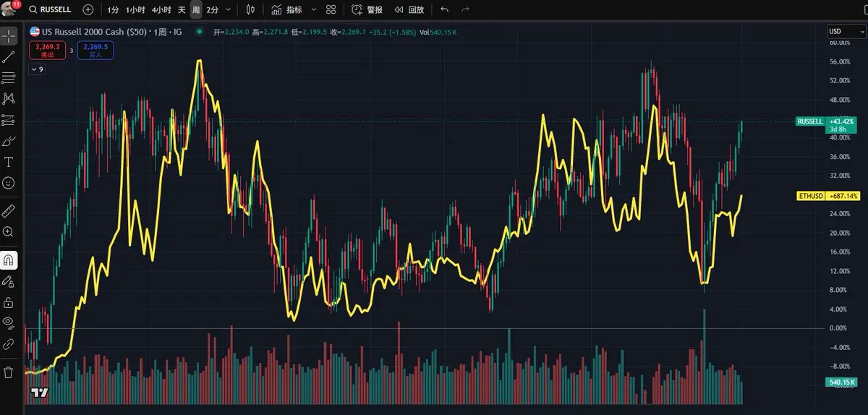Select the brush drawing tool
This screenshot has width=868, height=415.
point(9,141)
